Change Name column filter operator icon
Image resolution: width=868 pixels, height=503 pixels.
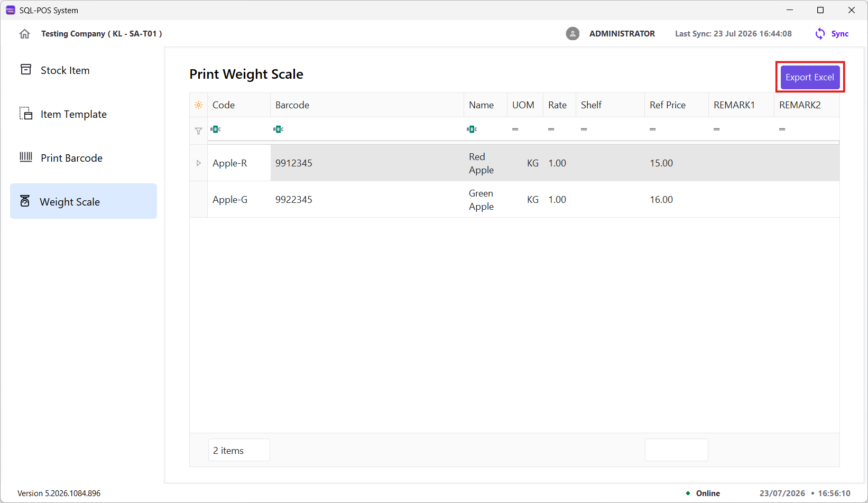click(x=472, y=129)
